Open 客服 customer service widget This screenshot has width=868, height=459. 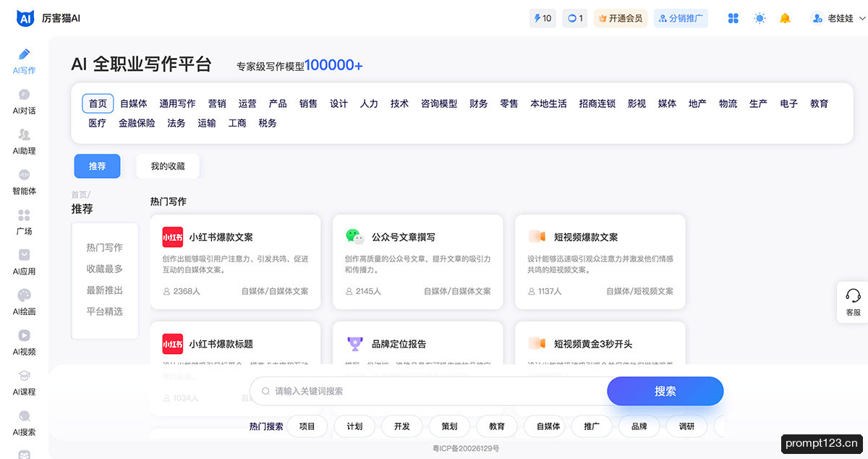[853, 301]
